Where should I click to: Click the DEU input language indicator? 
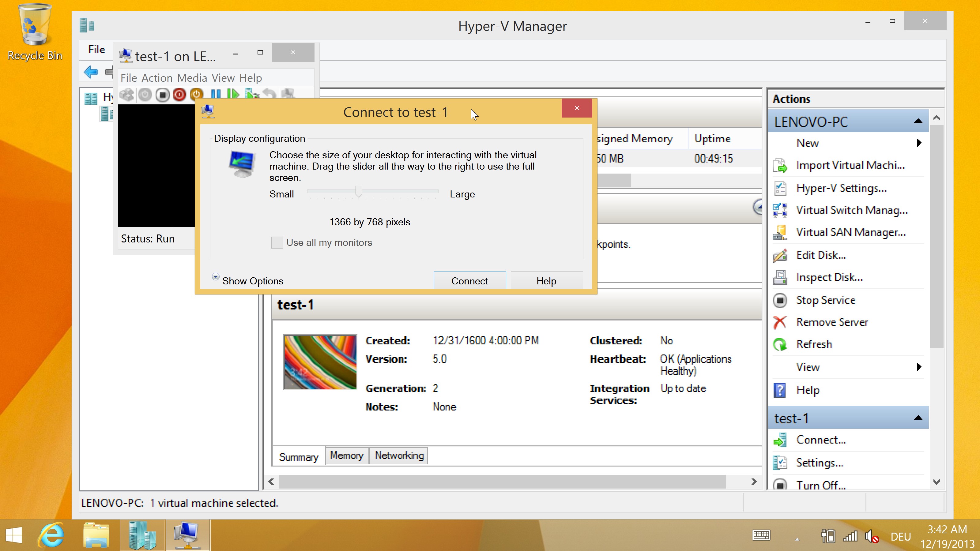click(x=900, y=537)
